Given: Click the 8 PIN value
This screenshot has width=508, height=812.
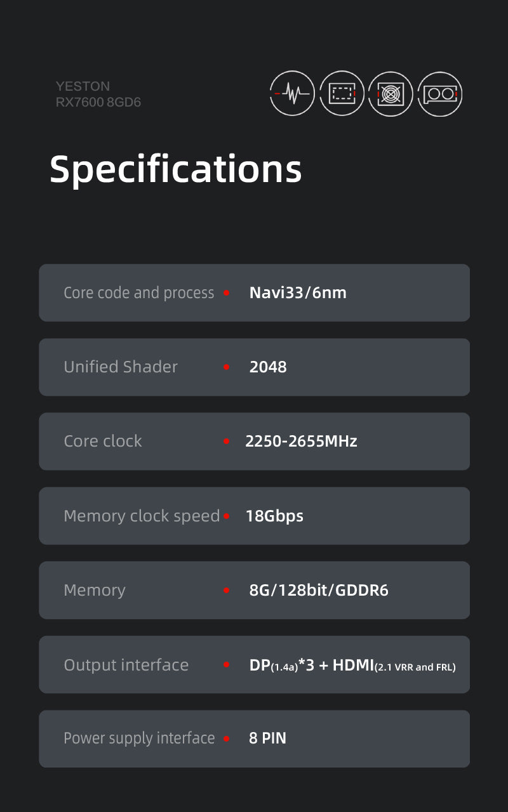Looking at the screenshot, I should point(267,738).
